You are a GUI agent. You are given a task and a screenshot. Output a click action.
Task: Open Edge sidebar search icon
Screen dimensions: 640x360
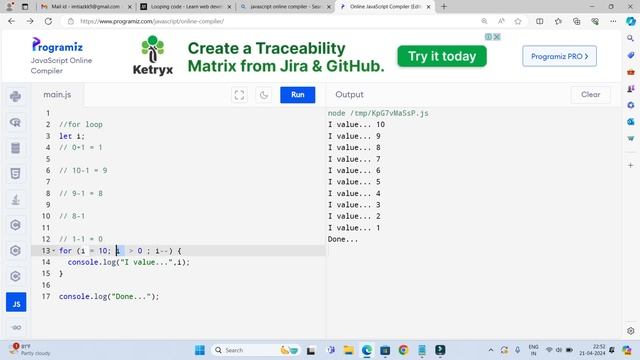(x=631, y=38)
